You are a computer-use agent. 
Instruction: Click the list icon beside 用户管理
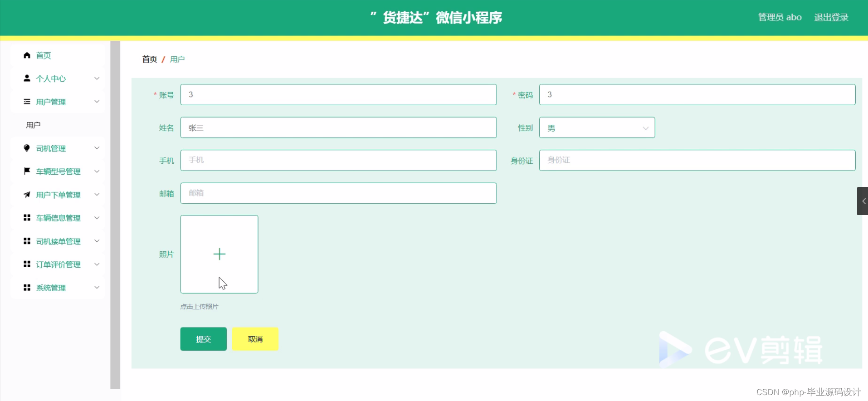pyautogui.click(x=27, y=102)
